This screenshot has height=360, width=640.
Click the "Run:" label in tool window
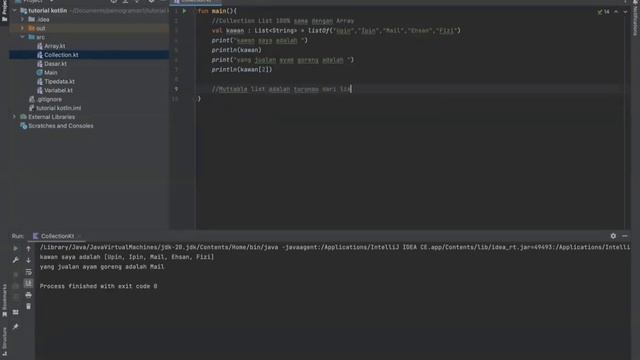[18, 236]
